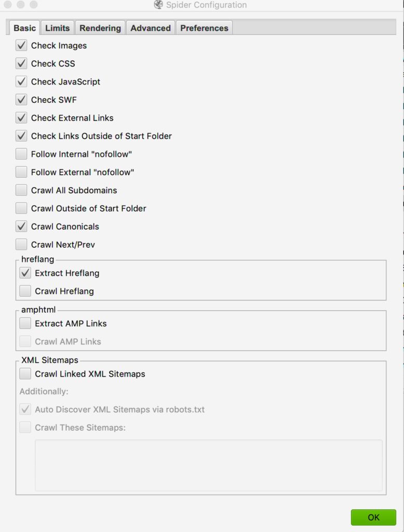Enable Extract AMP Links
This screenshot has width=404, height=532.
click(x=25, y=323)
